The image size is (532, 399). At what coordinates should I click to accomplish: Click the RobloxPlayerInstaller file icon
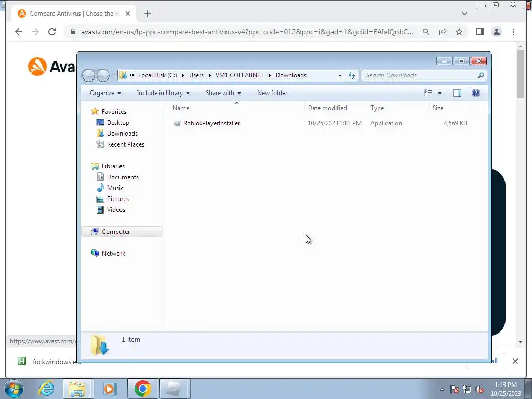pos(177,123)
